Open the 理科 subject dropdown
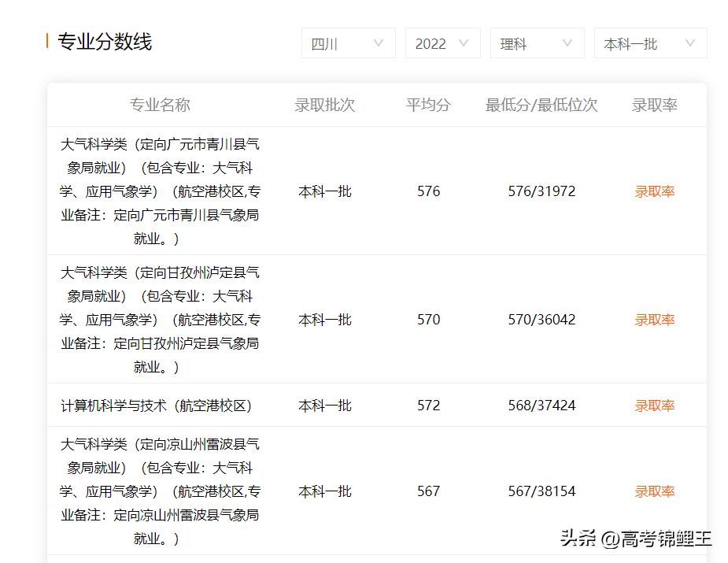 (x=536, y=43)
